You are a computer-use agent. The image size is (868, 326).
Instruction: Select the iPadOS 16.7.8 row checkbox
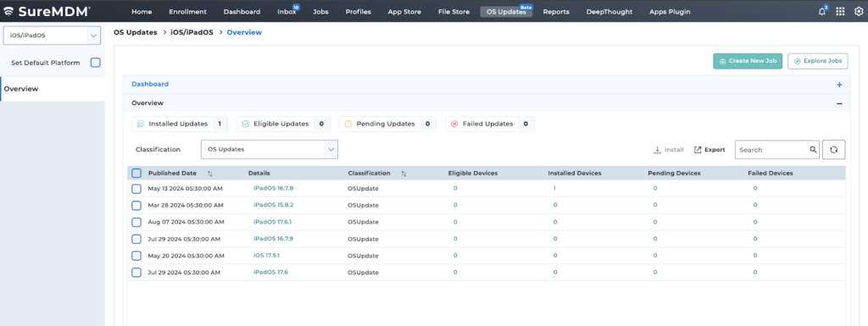coord(136,189)
